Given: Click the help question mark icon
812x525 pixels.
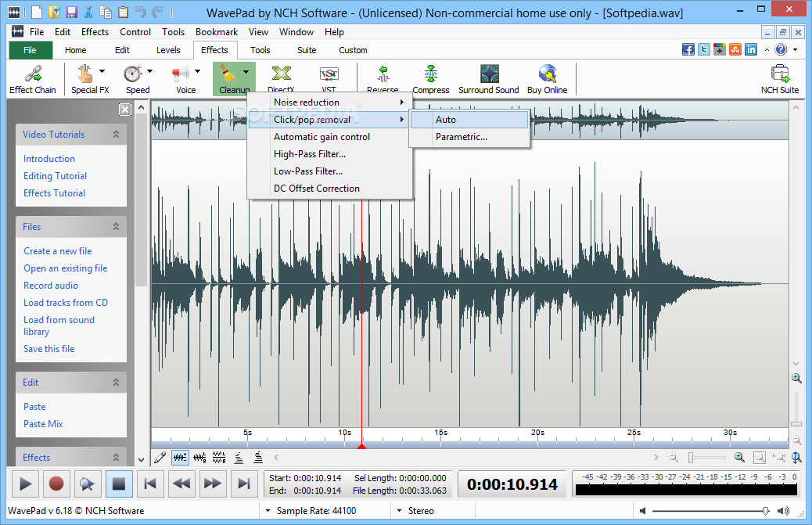Looking at the screenshot, I should [x=781, y=50].
